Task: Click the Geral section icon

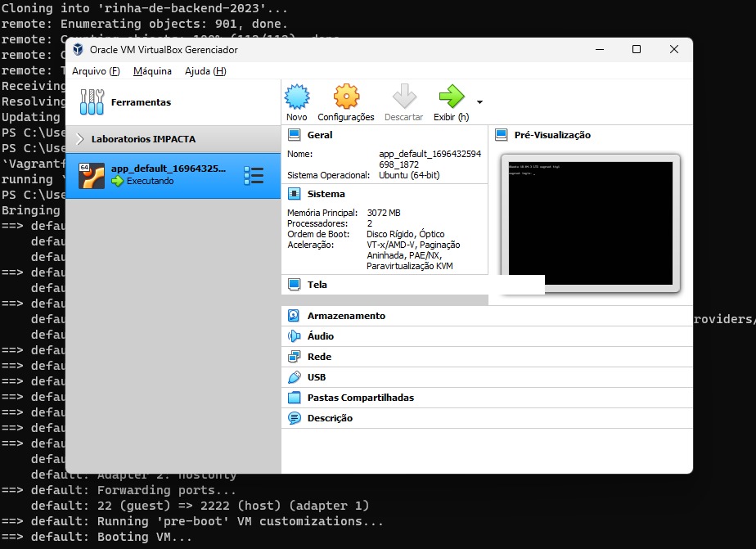Action: (x=294, y=135)
